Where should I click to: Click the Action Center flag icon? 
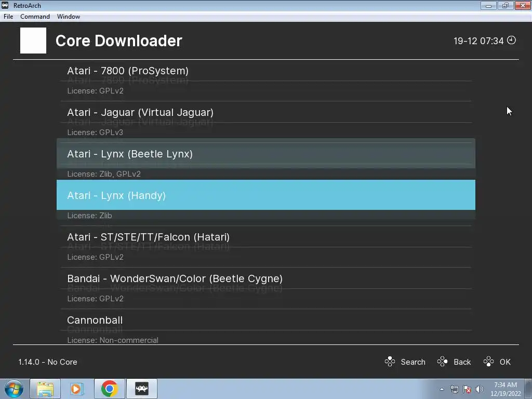pos(467,389)
